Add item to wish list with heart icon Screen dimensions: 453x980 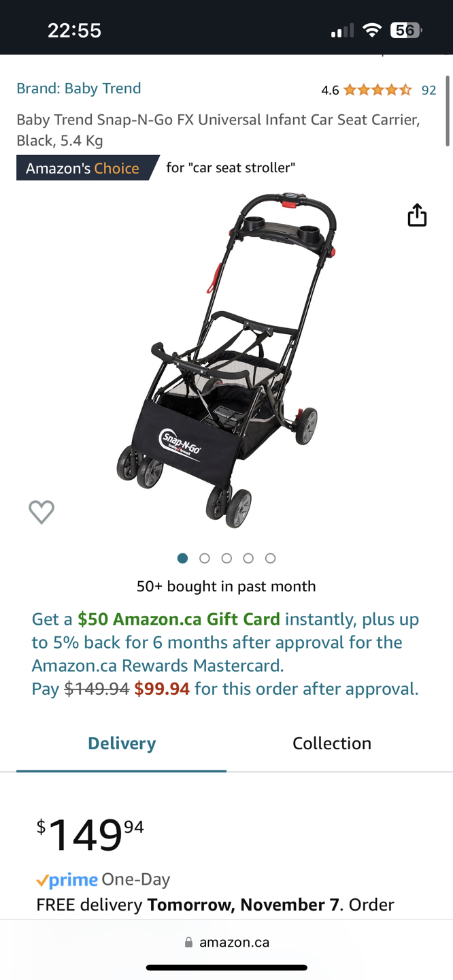click(x=41, y=512)
